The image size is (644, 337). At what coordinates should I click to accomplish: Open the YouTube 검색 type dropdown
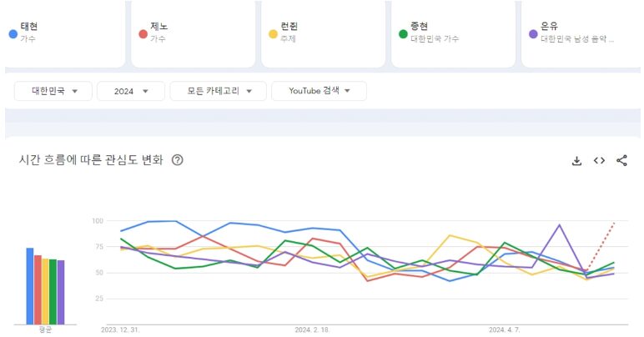pyautogui.click(x=319, y=91)
